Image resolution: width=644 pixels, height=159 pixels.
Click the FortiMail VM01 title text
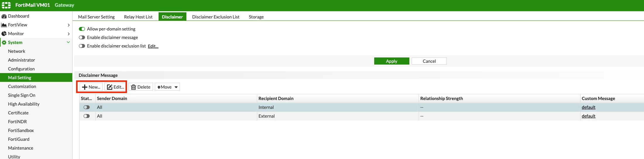32,5
